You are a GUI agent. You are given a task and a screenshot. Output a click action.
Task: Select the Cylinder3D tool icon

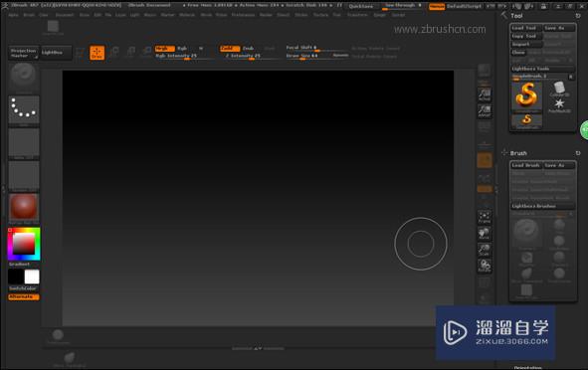tap(559, 89)
